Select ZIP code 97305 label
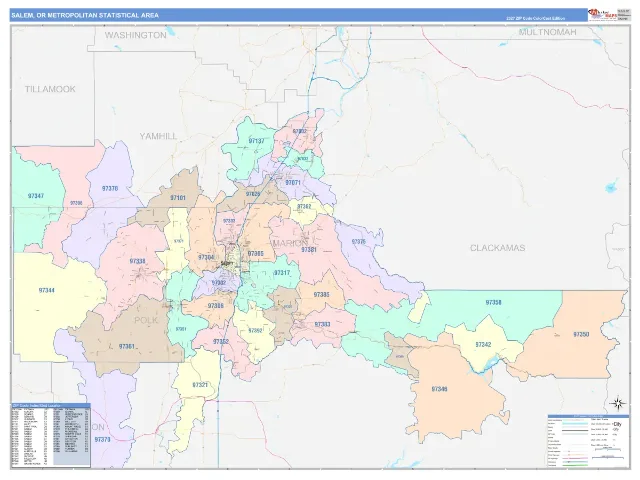Viewport: 640px width, 480px height. coord(256,254)
